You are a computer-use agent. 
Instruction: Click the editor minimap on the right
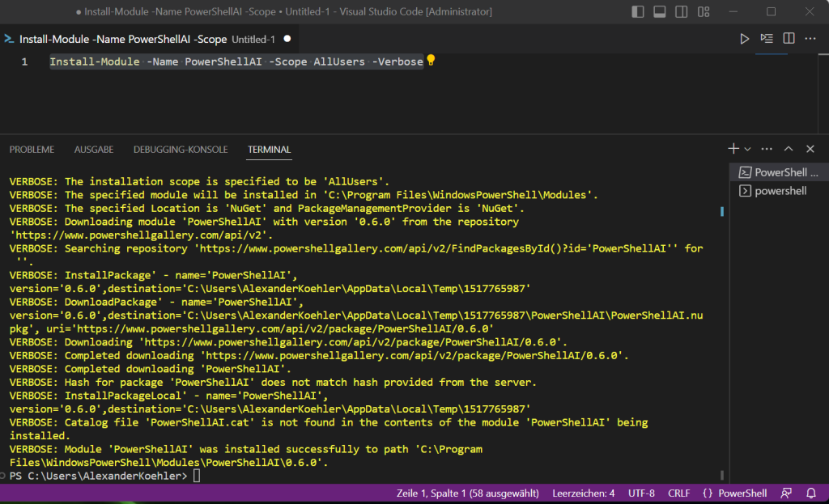pos(772,55)
